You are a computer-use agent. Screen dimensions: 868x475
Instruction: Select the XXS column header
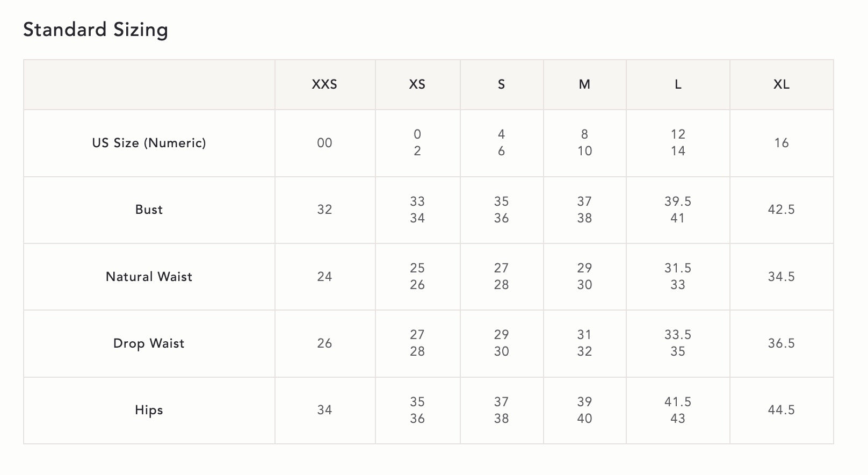click(324, 84)
